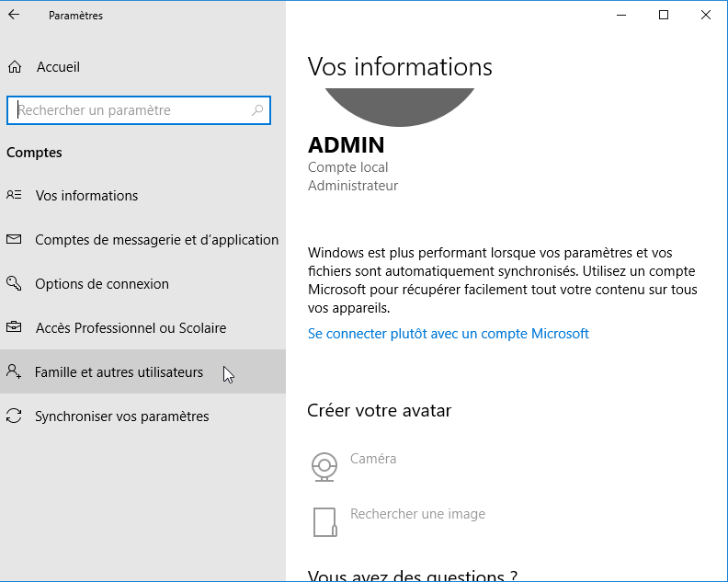Focus the Rechercher un paramètre search field

(129, 110)
